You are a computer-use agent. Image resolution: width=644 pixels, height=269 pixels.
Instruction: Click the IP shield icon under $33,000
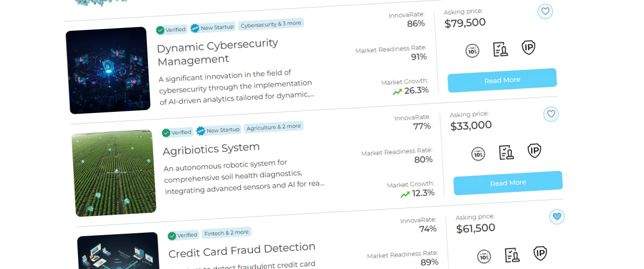(x=535, y=151)
